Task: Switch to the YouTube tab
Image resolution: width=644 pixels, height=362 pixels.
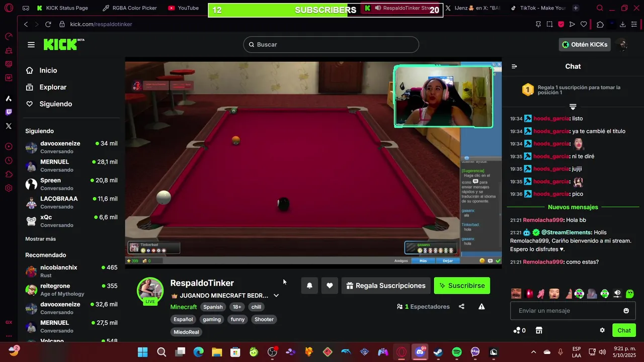Action: [184, 8]
